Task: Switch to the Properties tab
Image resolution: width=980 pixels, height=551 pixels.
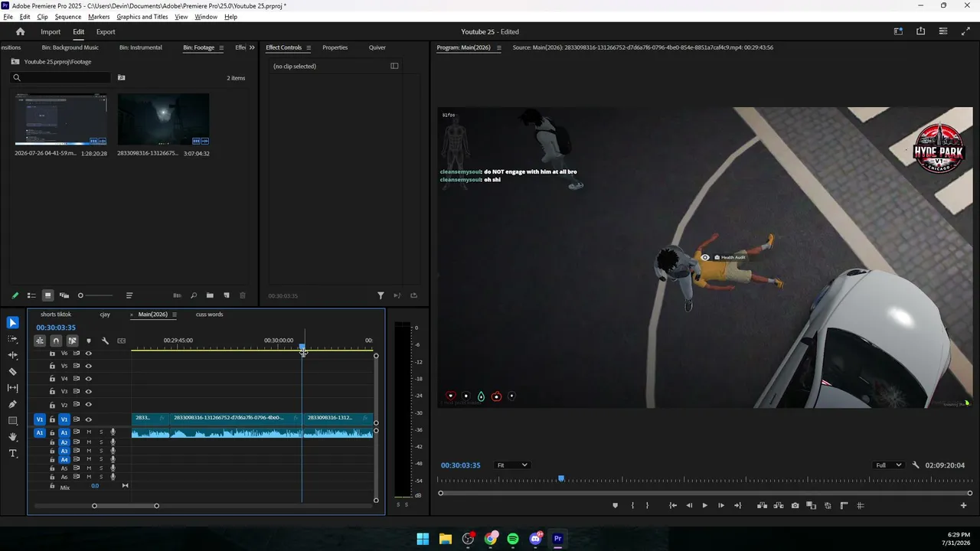Action: pos(335,47)
